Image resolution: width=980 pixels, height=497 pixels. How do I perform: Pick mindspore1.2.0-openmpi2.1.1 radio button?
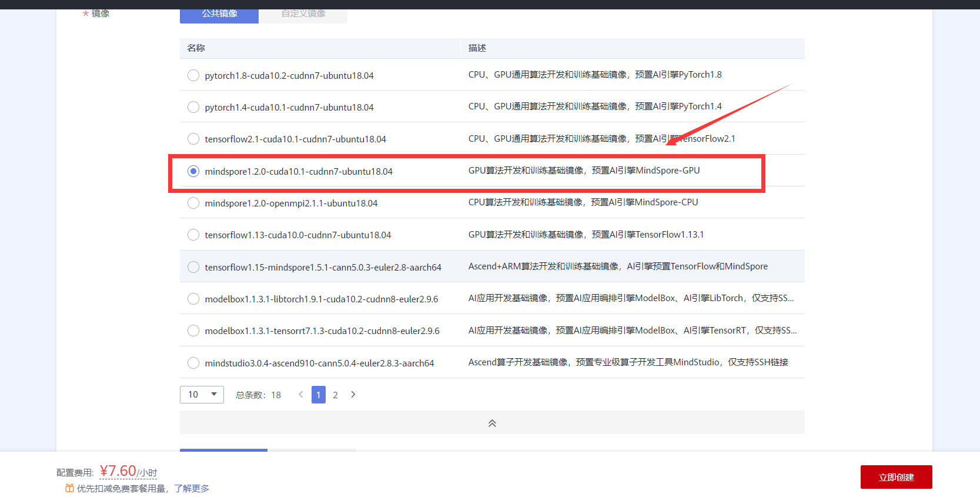193,203
